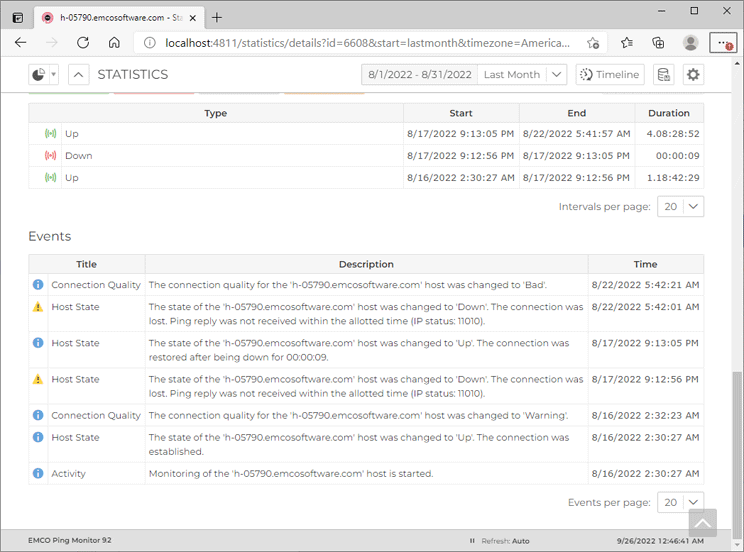The height and width of the screenshot is (552, 744).
Task: Open the browser Favorites list icon
Action: tap(627, 43)
